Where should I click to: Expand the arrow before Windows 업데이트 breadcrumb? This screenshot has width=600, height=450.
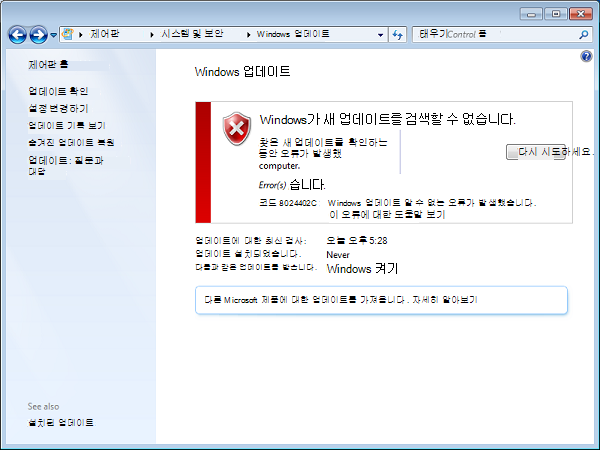click(248, 35)
